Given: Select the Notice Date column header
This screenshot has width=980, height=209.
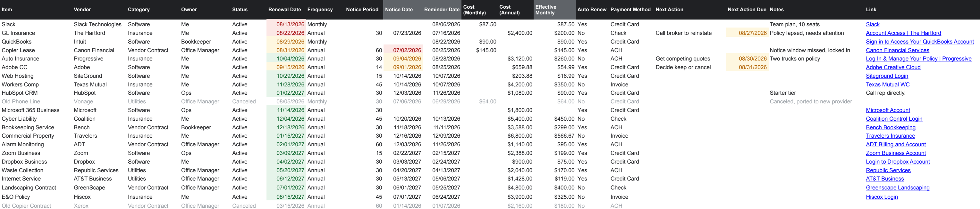Looking at the screenshot, I should [399, 10].
